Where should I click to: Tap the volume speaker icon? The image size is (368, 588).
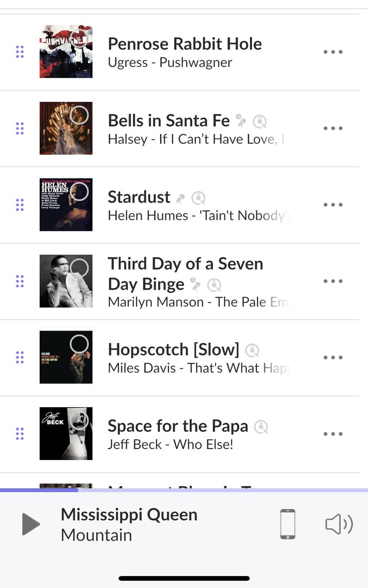click(x=339, y=524)
